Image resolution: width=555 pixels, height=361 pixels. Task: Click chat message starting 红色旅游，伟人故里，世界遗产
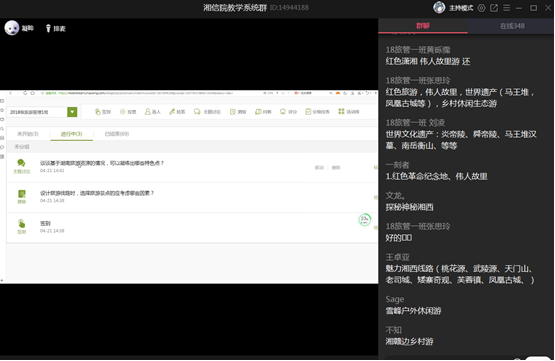pos(460,98)
